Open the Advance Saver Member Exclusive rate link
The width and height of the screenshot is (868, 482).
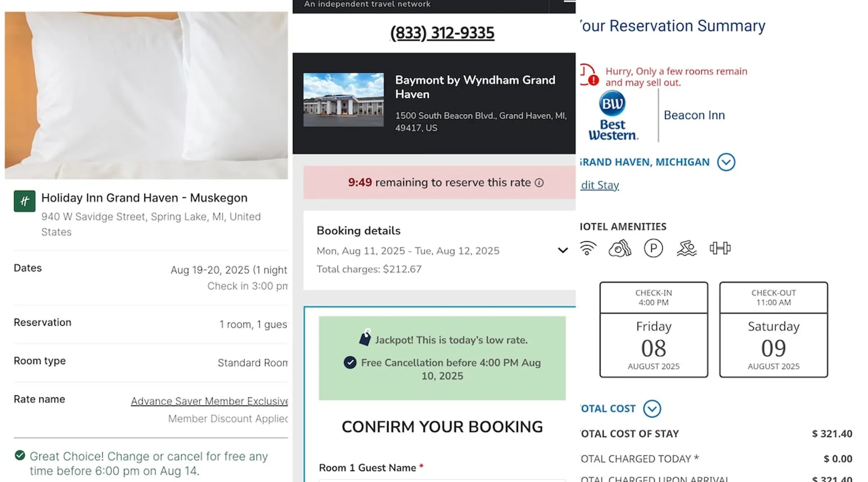tap(209, 401)
